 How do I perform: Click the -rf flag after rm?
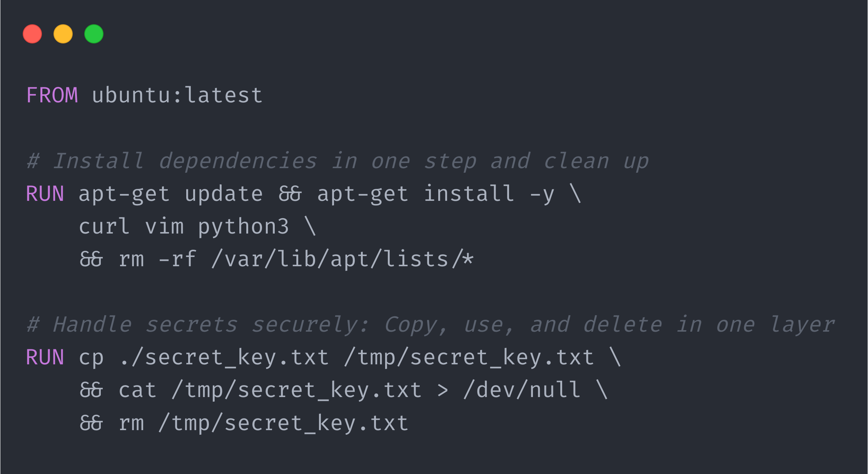pos(177,259)
